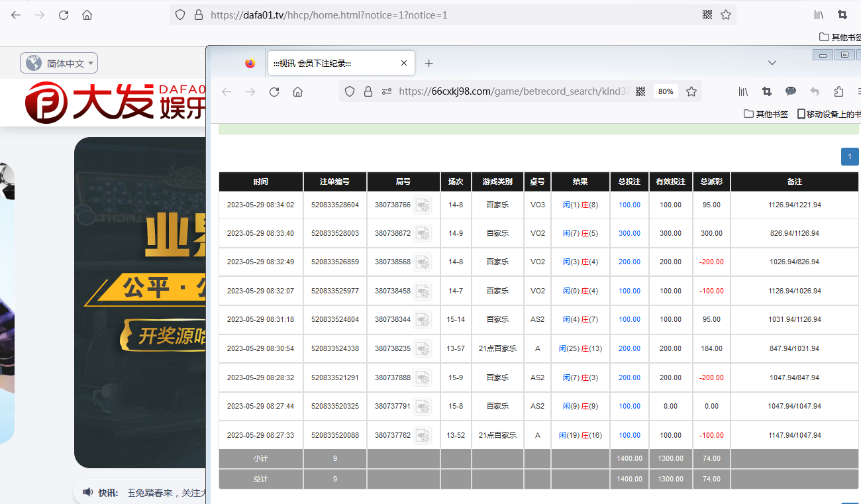Click QR code icon in dafa01.tv address bar

[707, 15]
